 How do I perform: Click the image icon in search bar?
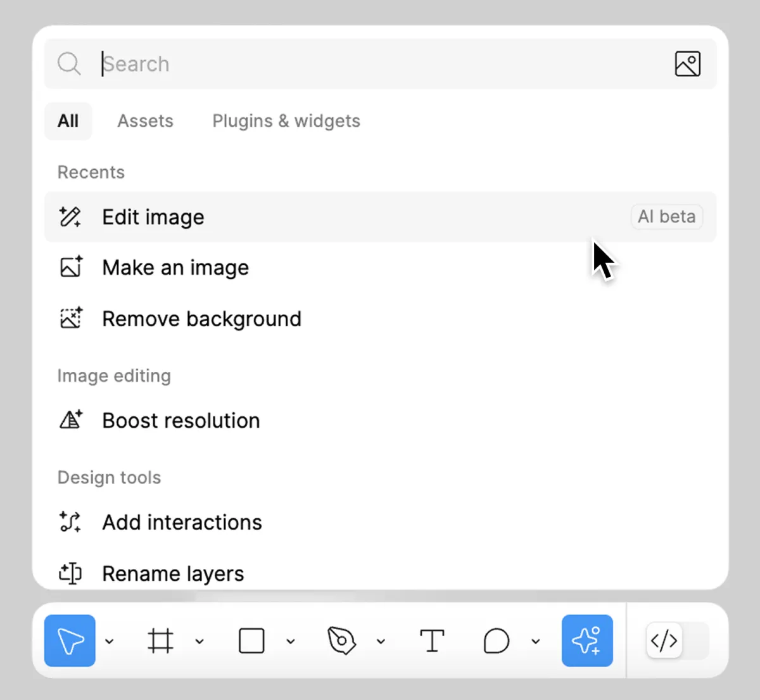pos(687,64)
